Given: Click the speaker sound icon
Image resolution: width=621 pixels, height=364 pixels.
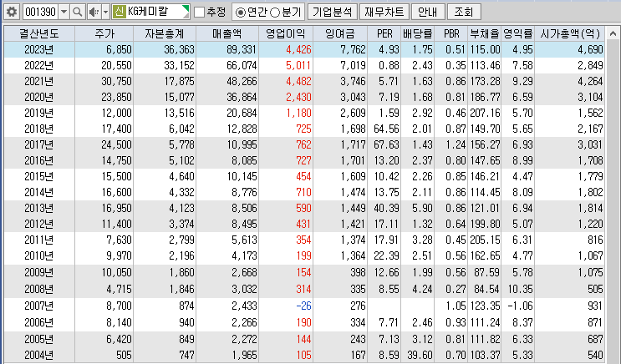Looking at the screenshot, I should 94,12.
